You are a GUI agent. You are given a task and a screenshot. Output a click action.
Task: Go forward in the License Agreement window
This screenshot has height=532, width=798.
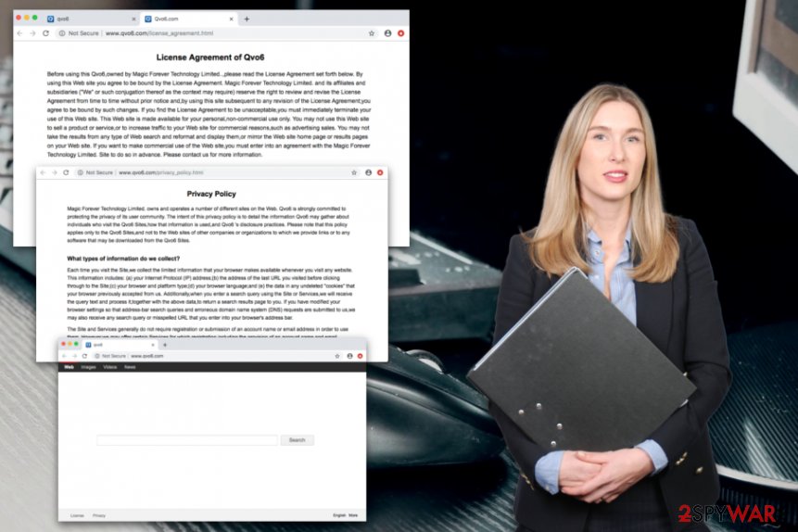click(32, 33)
